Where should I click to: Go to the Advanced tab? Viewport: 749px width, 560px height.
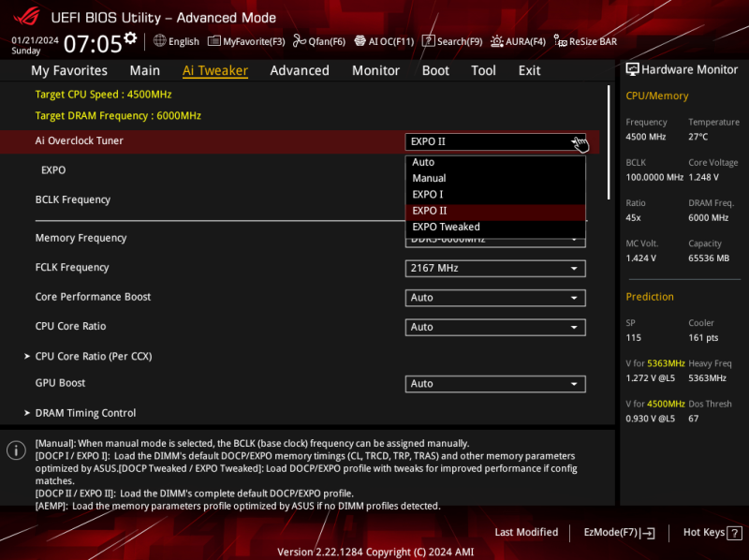[300, 71]
